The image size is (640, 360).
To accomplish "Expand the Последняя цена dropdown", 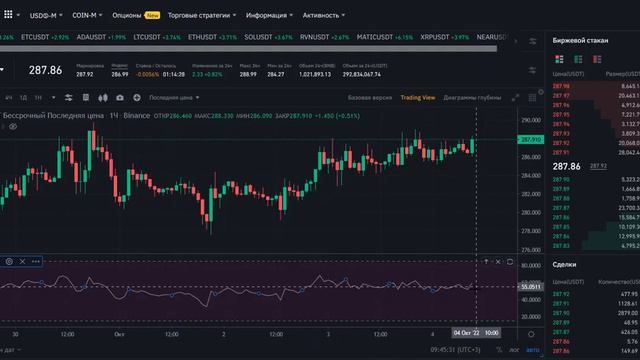I will (174, 98).
